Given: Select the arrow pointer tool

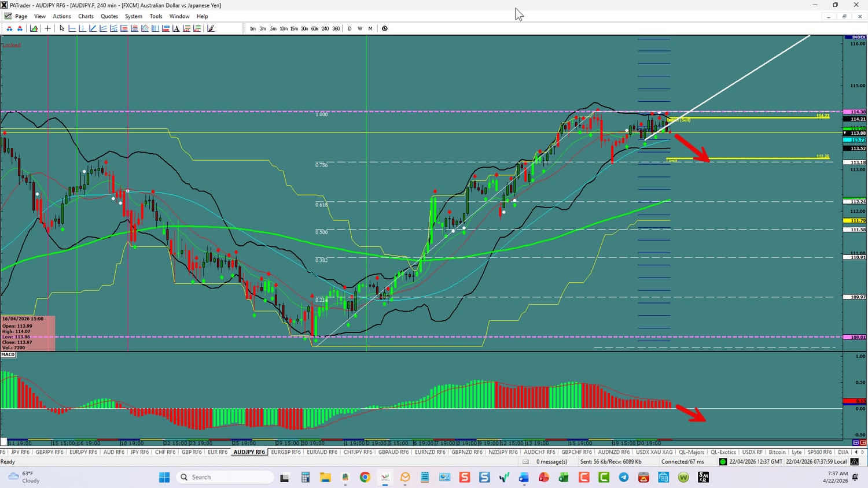Looking at the screenshot, I should pyautogui.click(x=62, y=28).
